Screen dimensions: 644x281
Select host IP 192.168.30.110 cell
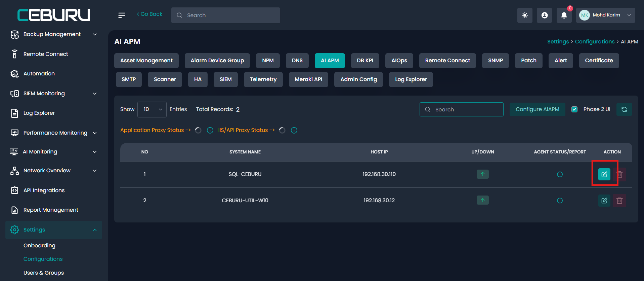point(379,174)
